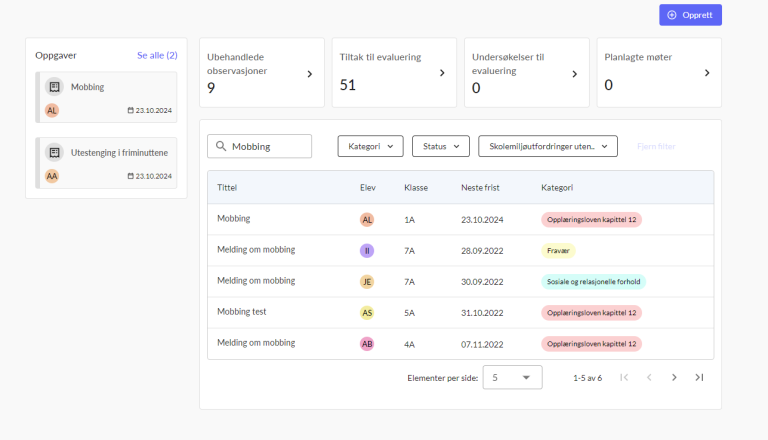The image size is (768, 440).
Task: Click AA avatar in Utestenging task card
Action: (52, 176)
